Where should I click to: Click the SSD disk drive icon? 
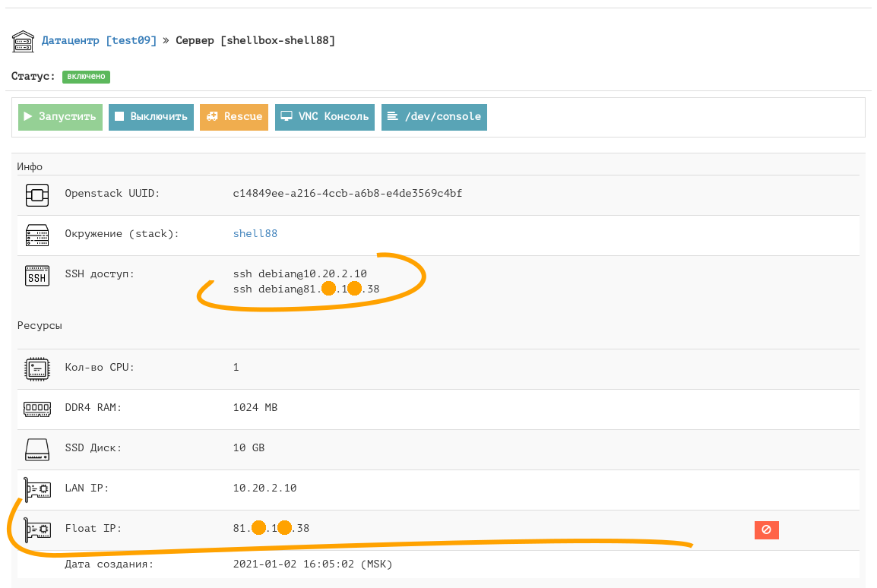coord(37,449)
